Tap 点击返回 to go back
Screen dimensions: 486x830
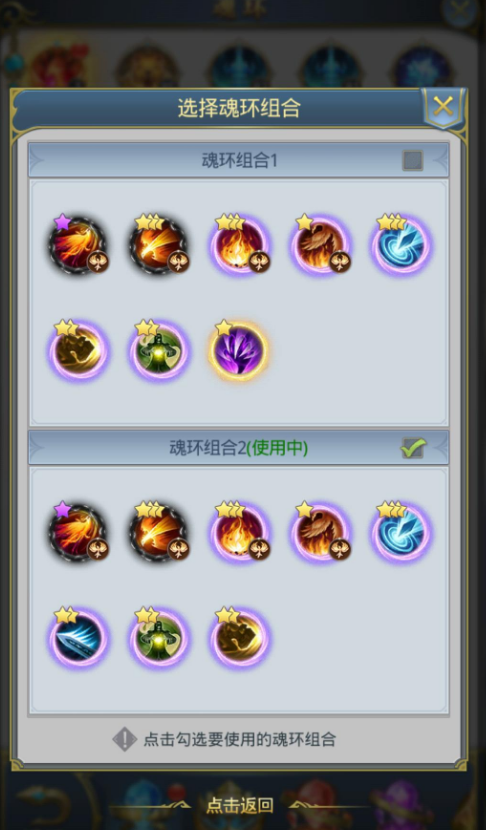tap(240, 805)
